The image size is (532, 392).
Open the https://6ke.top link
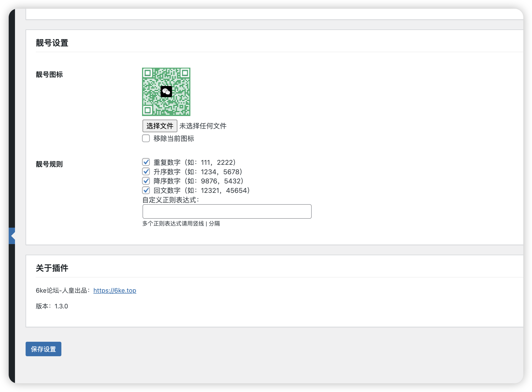tap(115, 291)
